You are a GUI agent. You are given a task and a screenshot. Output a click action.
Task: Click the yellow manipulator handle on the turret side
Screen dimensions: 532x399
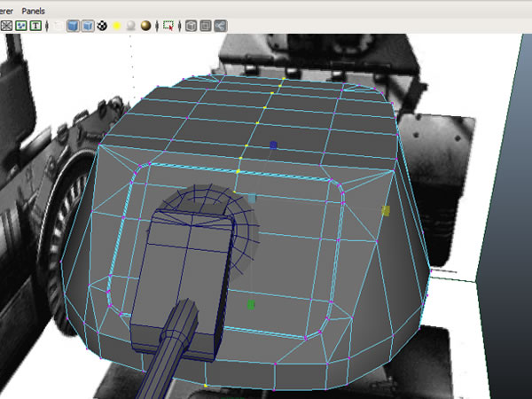tap(386, 211)
